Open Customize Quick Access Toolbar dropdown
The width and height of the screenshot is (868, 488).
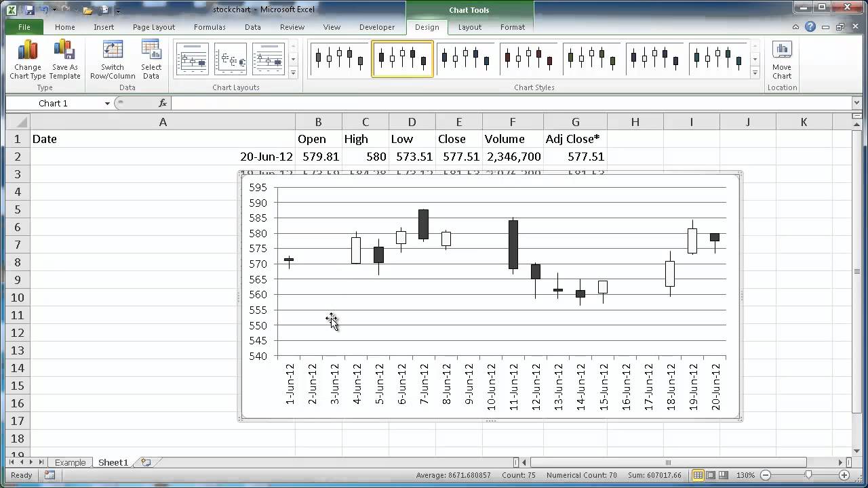click(118, 10)
